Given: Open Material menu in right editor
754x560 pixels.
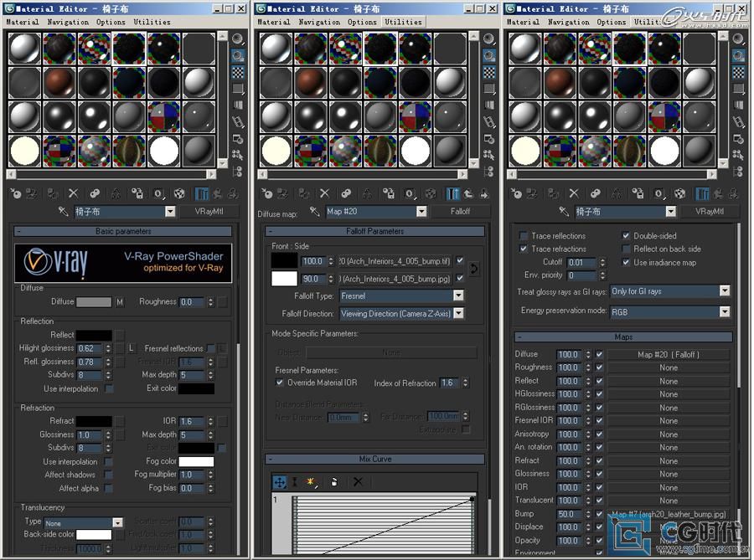Looking at the screenshot, I should [523, 22].
